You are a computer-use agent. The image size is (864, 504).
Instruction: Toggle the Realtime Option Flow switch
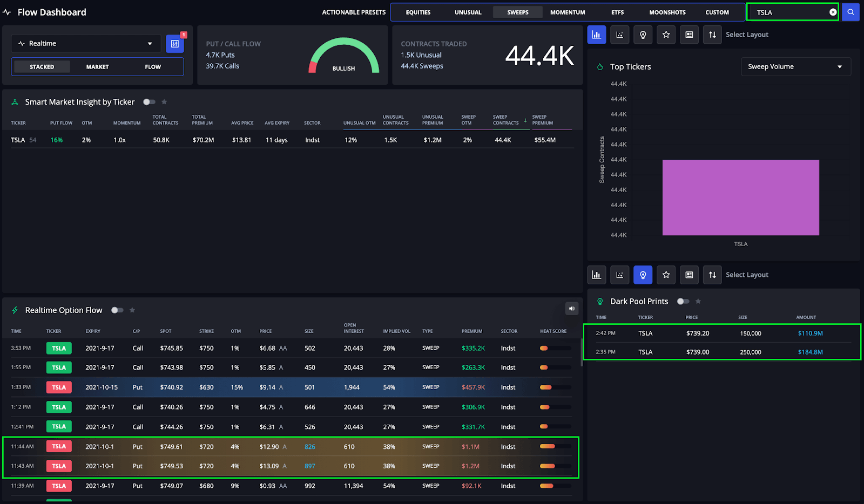(x=117, y=310)
